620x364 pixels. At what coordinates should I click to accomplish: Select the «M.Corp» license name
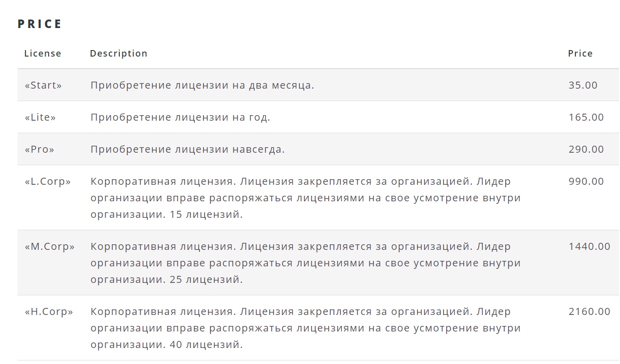point(50,247)
